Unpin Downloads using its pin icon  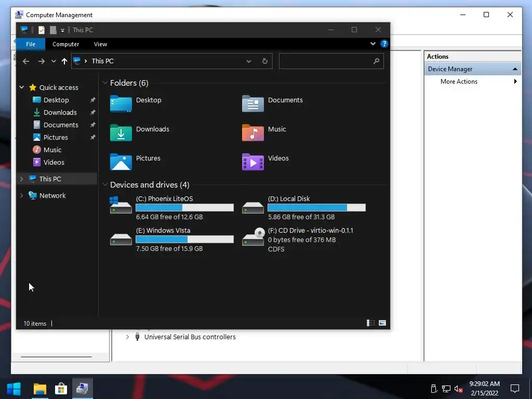click(92, 112)
